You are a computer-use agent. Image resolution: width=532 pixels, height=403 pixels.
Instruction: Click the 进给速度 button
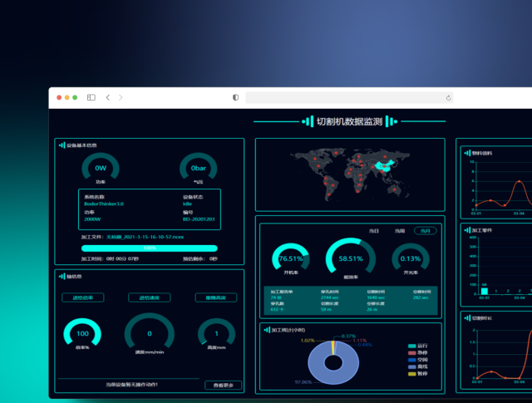pos(150,297)
